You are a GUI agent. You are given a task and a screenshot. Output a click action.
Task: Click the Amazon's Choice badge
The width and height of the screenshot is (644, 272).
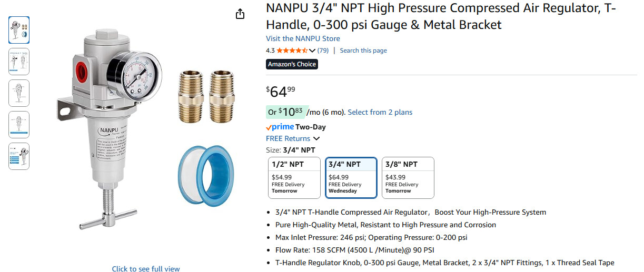click(292, 64)
